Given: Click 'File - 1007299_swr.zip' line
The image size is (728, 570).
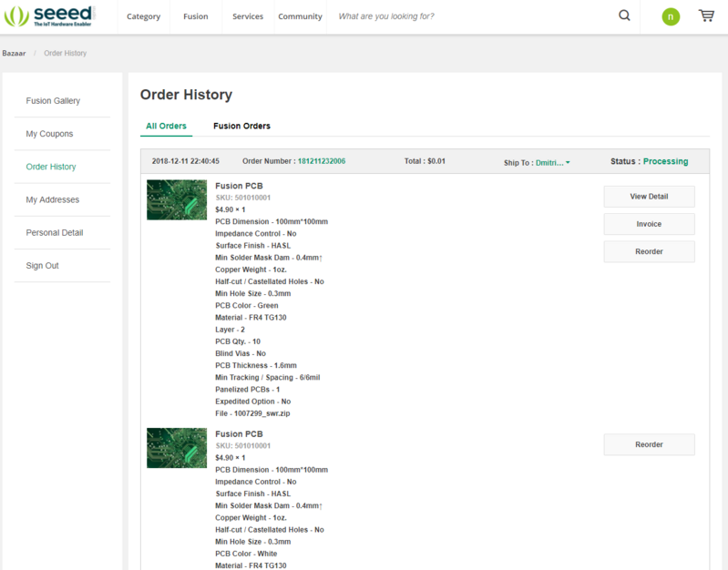Looking at the screenshot, I should pos(252,413).
